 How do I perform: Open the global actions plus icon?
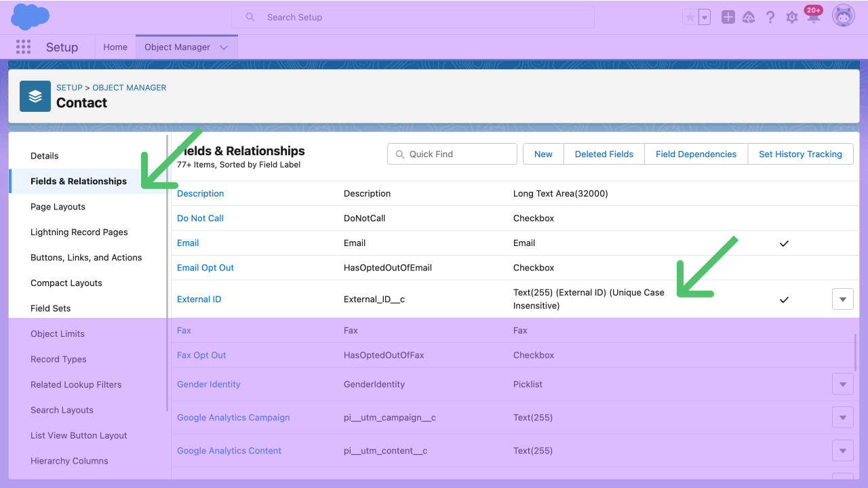[x=728, y=18]
